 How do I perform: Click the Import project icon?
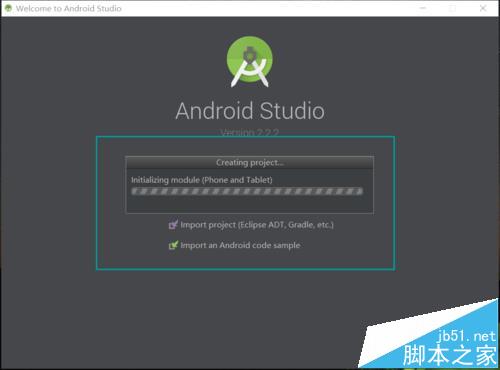173,225
